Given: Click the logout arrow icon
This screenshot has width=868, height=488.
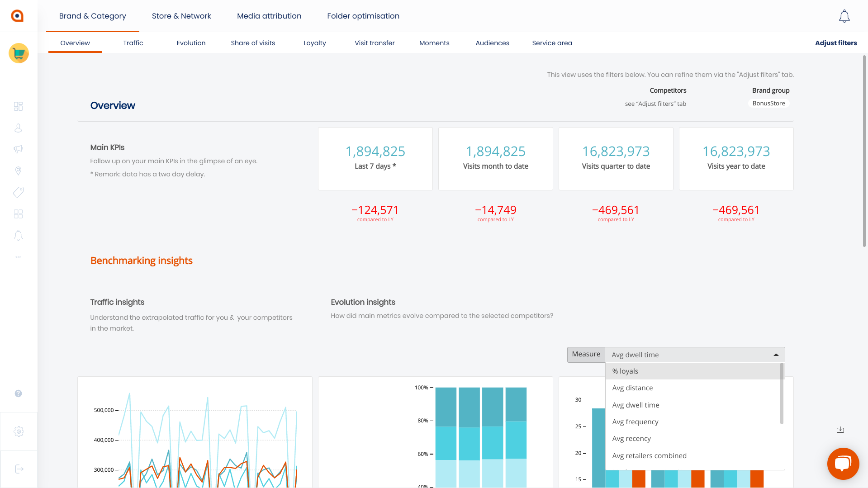Looking at the screenshot, I should (19, 469).
